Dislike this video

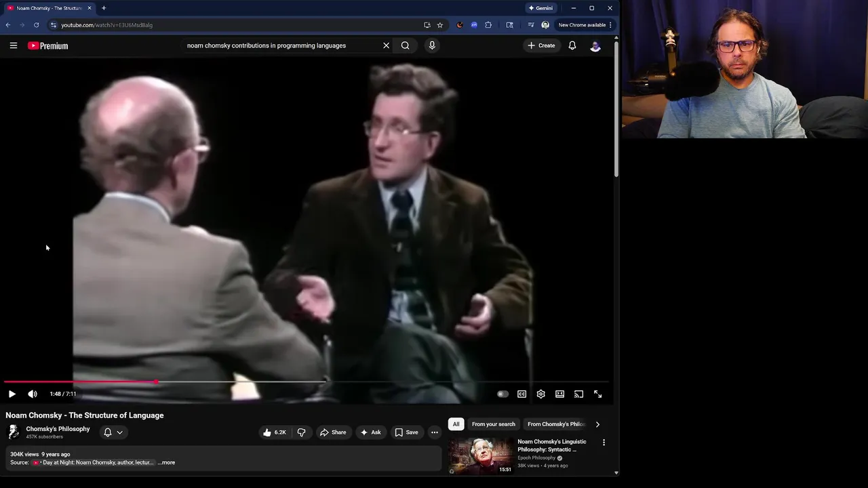(x=302, y=432)
